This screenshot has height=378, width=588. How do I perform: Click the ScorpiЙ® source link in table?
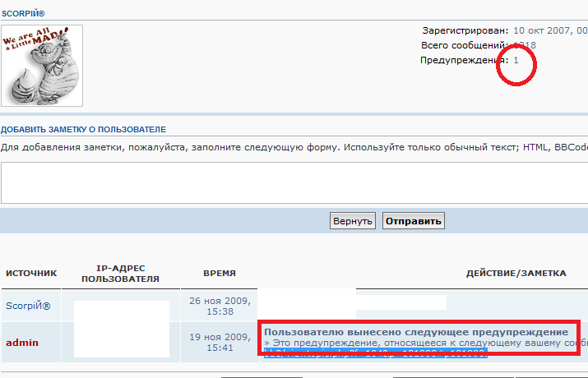click(x=29, y=306)
